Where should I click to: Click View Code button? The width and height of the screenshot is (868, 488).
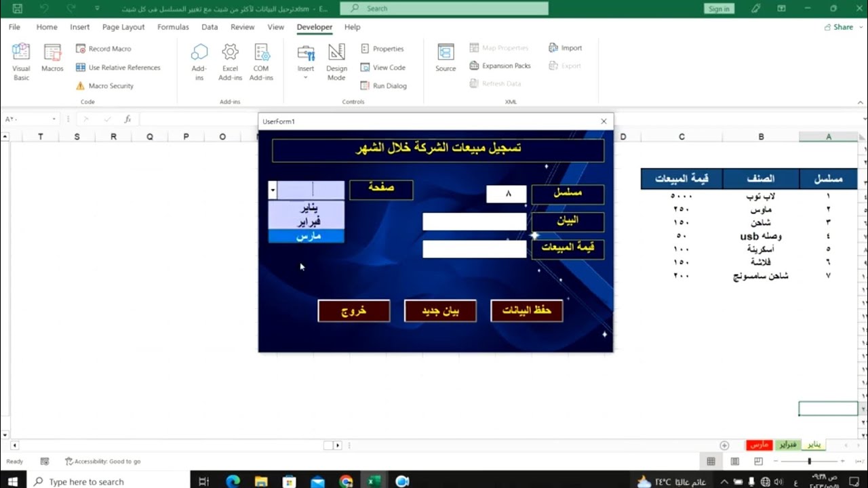tap(383, 68)
